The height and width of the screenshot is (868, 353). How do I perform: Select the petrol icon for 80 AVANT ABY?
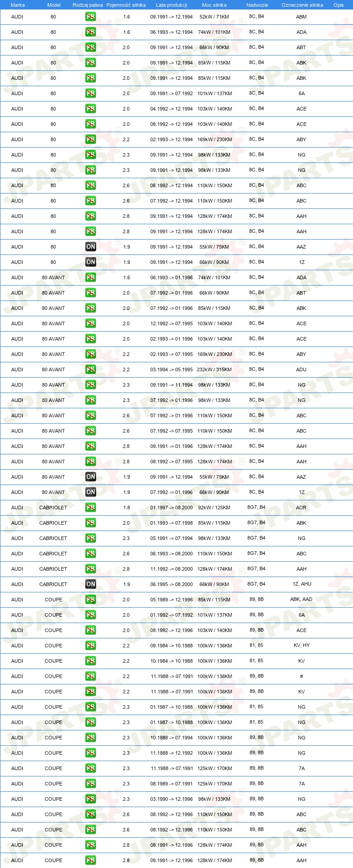click(91, 354)
